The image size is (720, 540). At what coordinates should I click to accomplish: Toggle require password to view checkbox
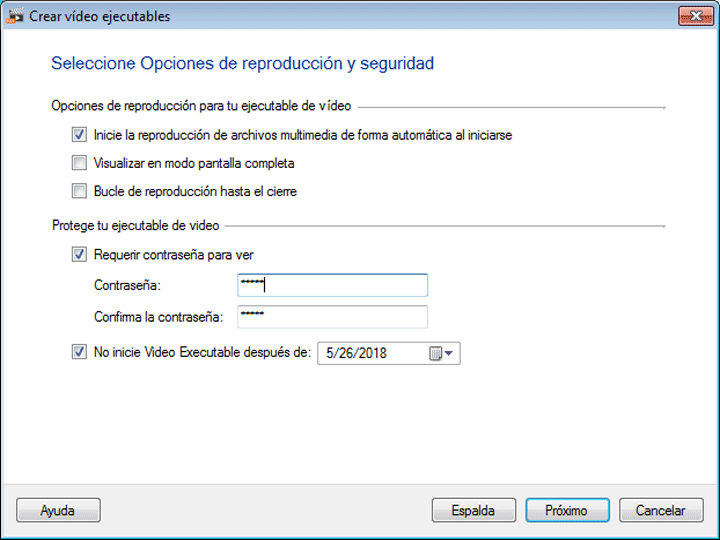pyautogui.click(x=80, y=254)
